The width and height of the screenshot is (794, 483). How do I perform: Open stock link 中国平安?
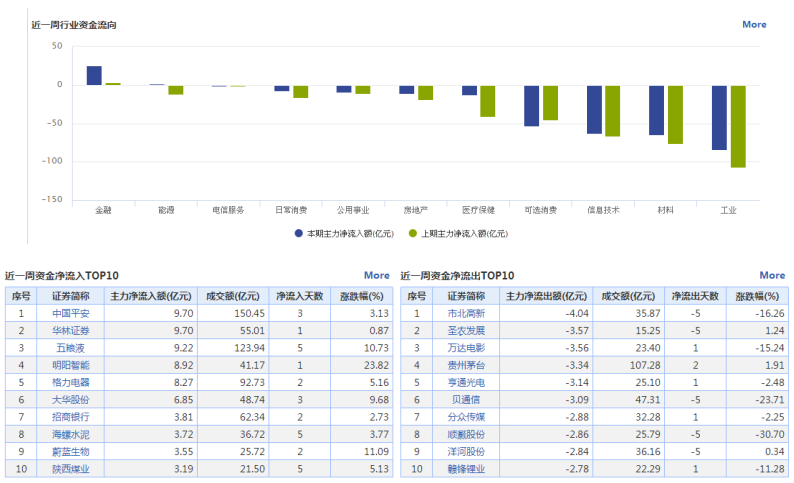[70, 313]
